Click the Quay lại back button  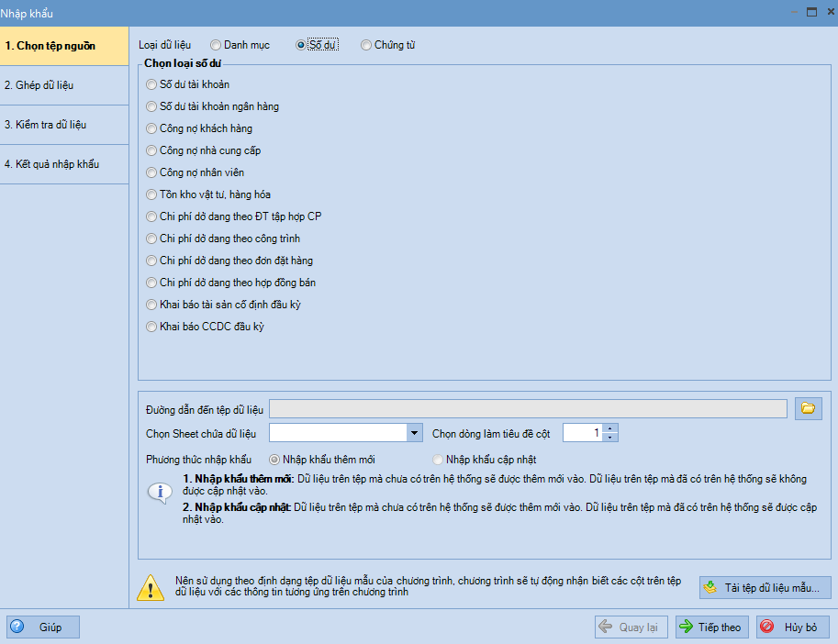click(631, 627)
